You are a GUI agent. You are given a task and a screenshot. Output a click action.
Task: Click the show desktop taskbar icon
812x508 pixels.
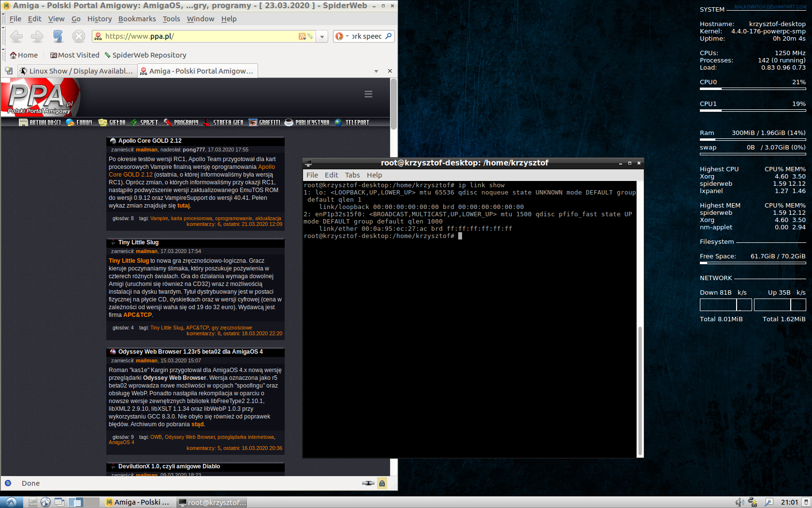(x=59, y=502)
